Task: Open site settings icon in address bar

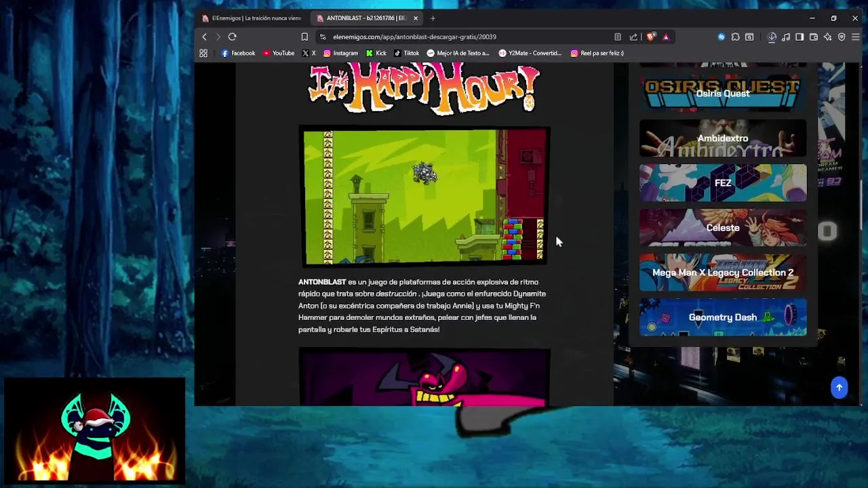Action: tap(323, 37)
